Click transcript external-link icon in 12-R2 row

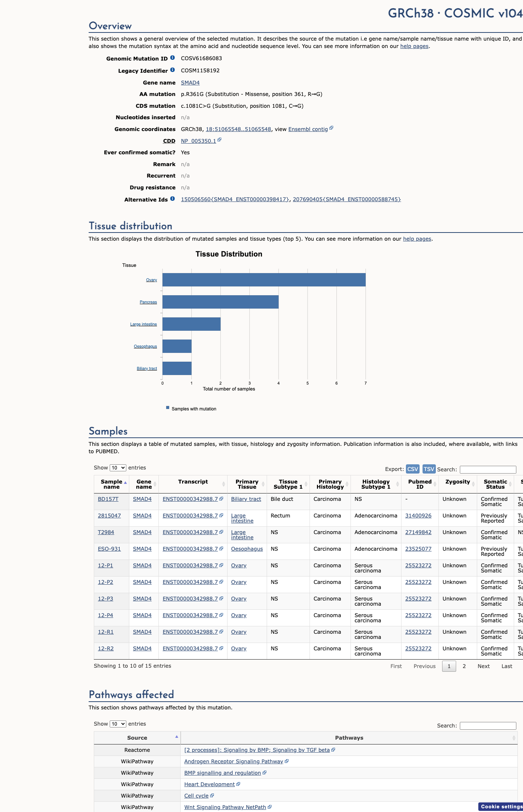(221, 648)
